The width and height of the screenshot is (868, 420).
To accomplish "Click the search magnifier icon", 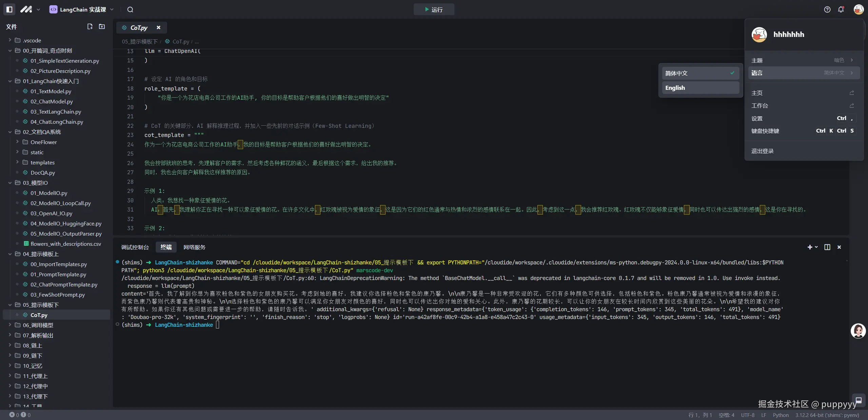I will point(130,9).
